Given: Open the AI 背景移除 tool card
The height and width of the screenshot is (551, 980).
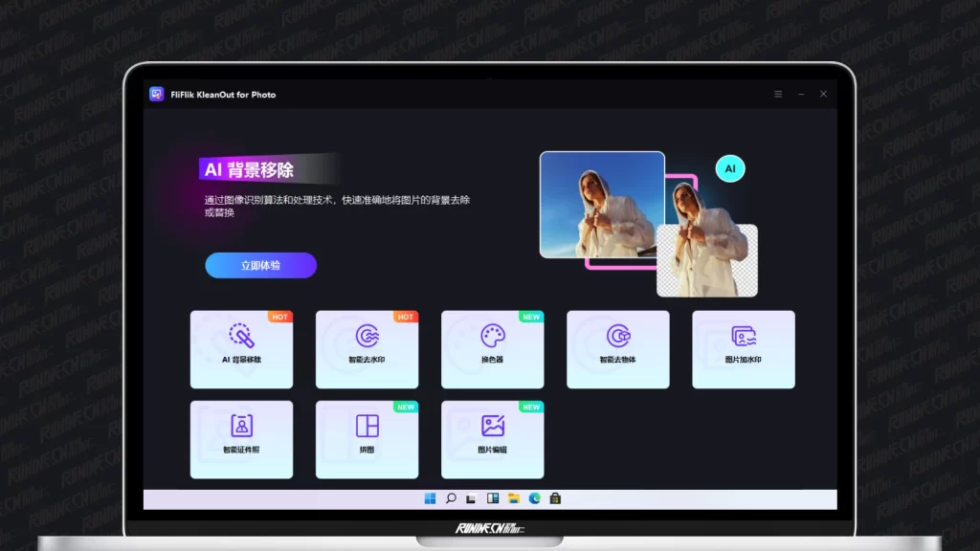Looking at the screenshot, I should [x=241, y=349].
